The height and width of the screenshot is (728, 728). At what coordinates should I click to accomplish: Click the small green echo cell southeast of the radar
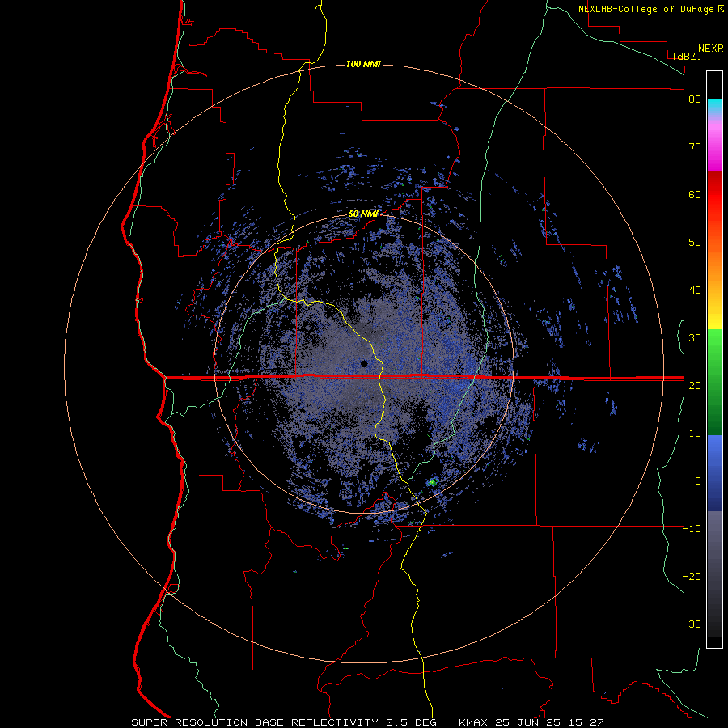433,482
